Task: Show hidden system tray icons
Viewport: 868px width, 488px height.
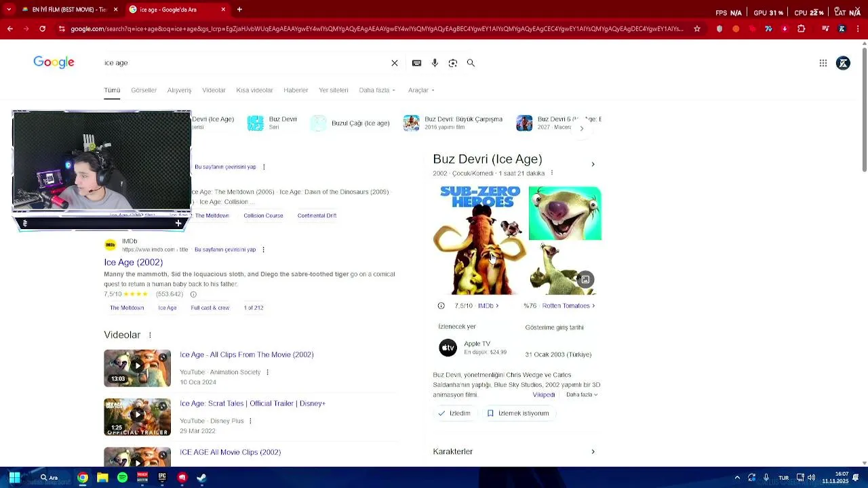Action: [x=737, y=478]
